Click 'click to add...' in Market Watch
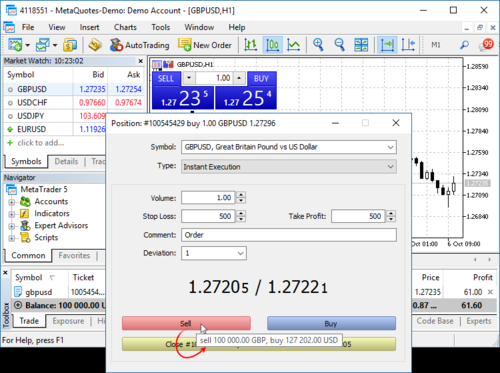The width and height of the screenshot is (500, 373). [x=40, y=143]
